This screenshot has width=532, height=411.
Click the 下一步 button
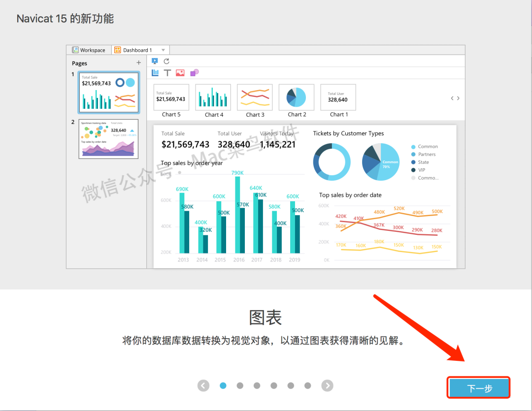point(479,387)
